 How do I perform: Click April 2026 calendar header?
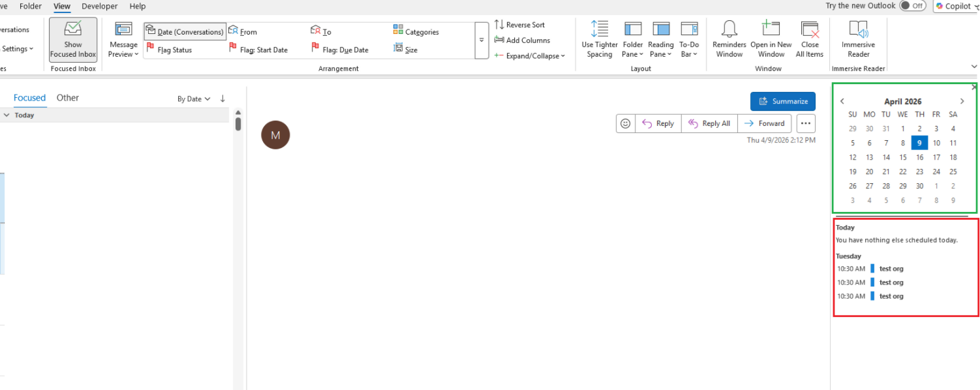click(x=902, y=102)
